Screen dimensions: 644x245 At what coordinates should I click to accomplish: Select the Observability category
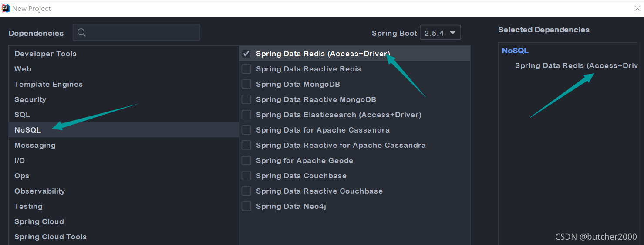(40, 191)
